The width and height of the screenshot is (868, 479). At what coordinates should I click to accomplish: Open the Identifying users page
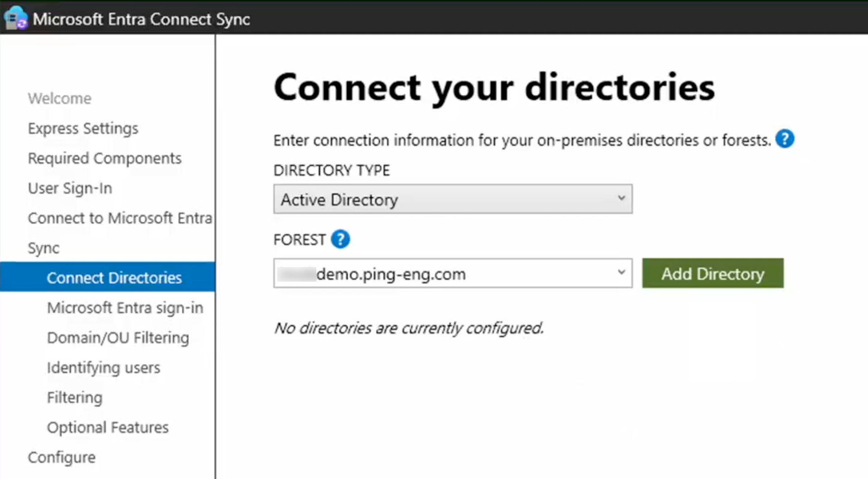coord(103,367)
